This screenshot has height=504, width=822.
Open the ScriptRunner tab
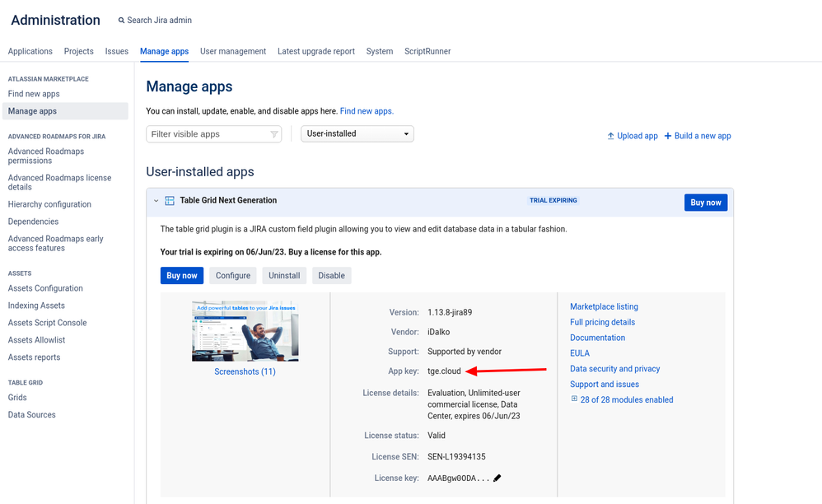coord(427,51)
